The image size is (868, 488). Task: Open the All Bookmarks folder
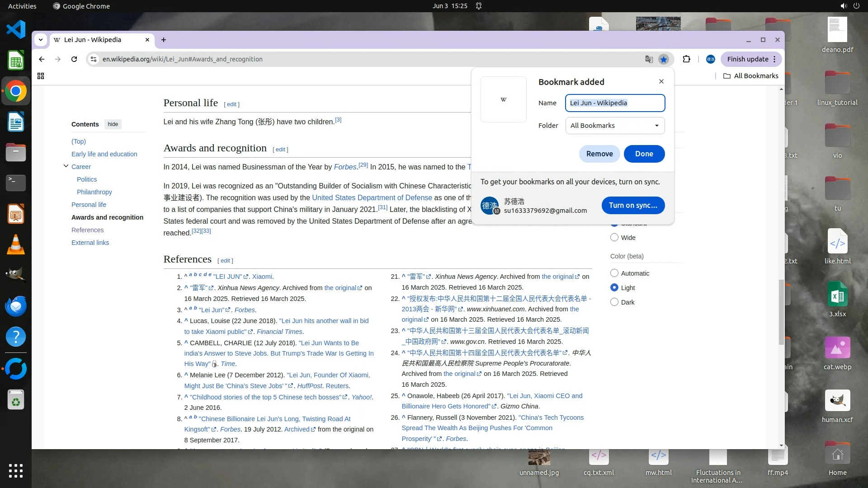[x=751, y=76]
